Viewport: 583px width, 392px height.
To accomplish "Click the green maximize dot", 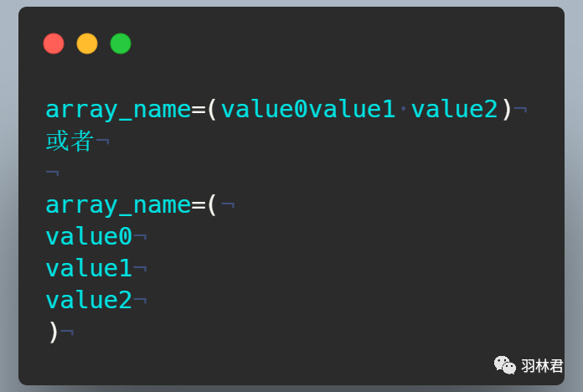I will pos(121,44).
